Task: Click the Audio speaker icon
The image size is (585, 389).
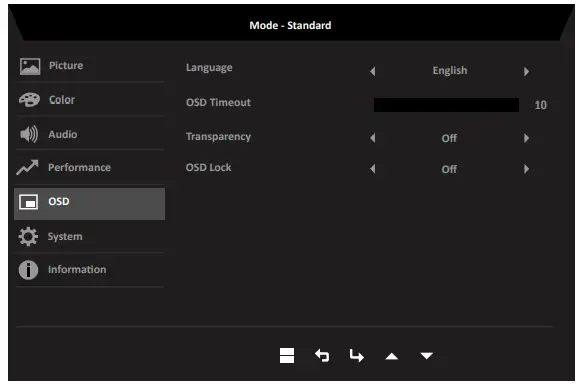Action: point(29,134)
